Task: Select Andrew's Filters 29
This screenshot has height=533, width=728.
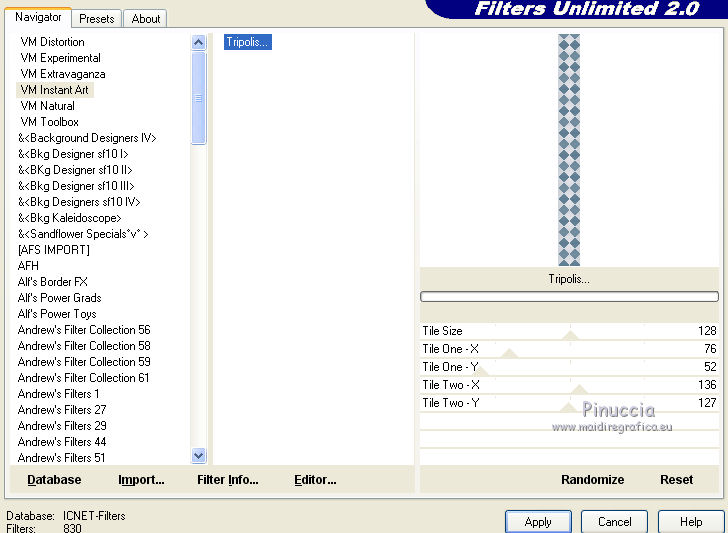Action: point(62,426)
